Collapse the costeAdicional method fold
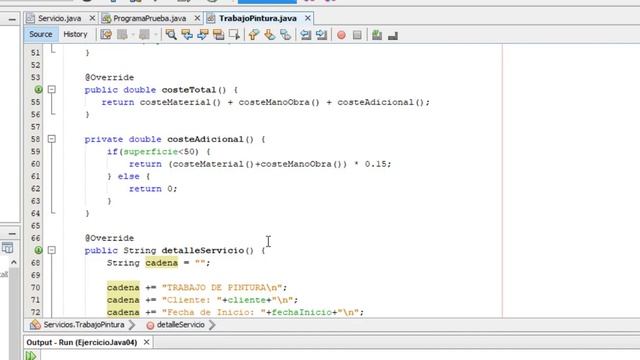 click(51, 139)
